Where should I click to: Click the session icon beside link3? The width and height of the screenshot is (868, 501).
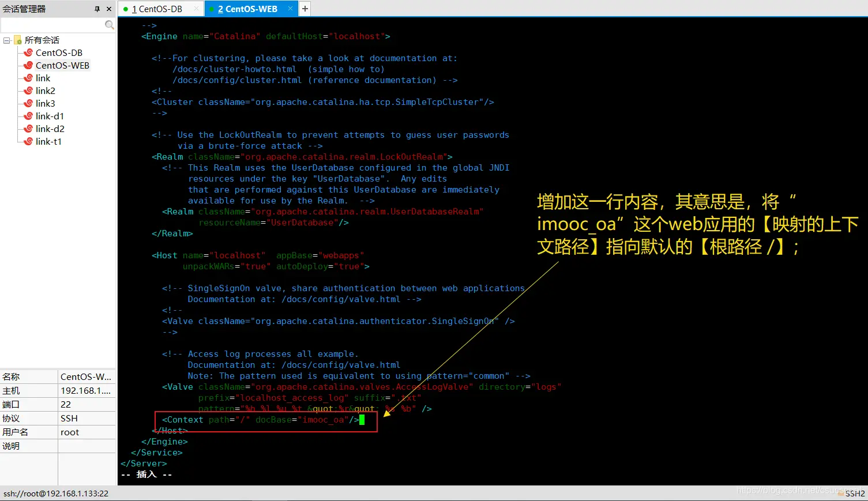pos(28,104)
